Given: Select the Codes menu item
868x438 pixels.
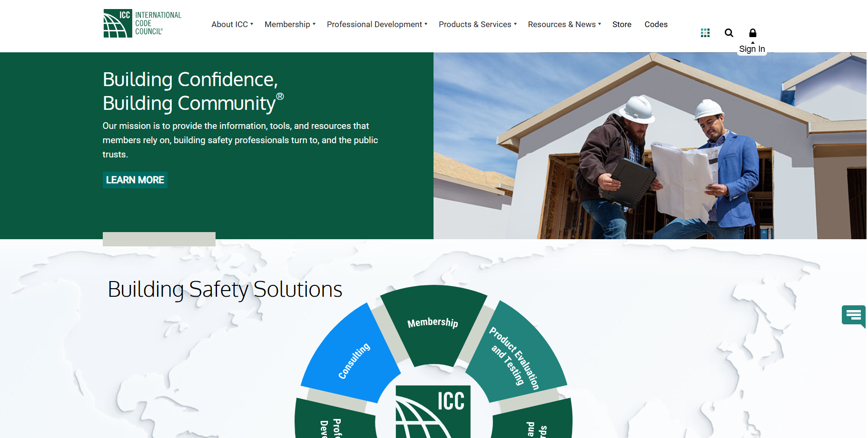Looking at the screenshot, I should pyautogui.click(x=656, y=24).
